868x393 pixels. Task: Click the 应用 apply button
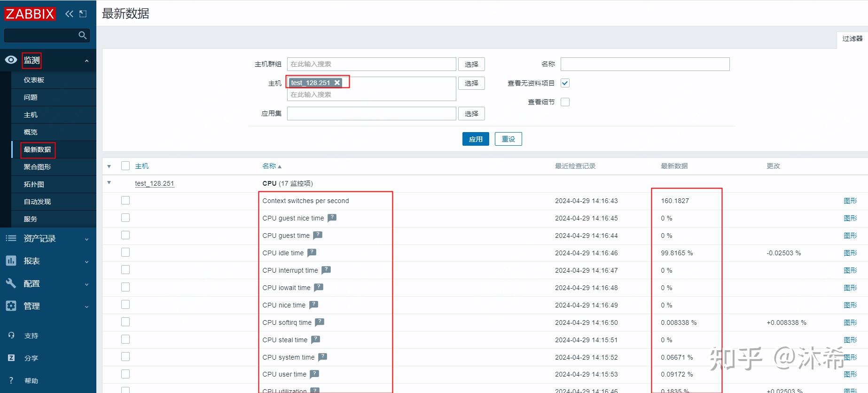pos(476,139)
